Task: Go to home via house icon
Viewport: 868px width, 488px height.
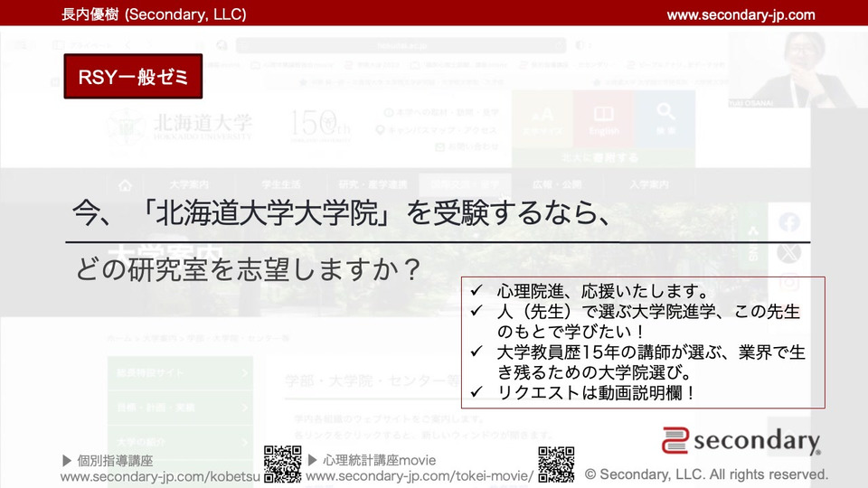Action: [x=125, y=184]
